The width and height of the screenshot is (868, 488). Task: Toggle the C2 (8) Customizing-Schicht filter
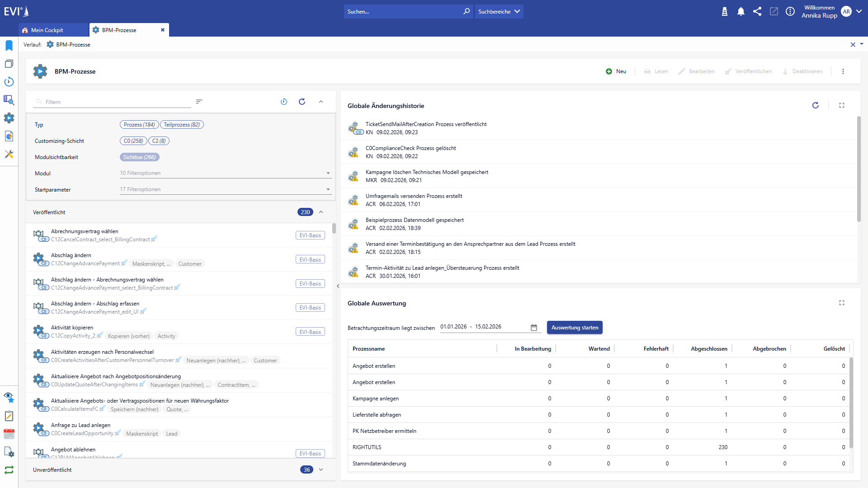click(x=159, y=141)
